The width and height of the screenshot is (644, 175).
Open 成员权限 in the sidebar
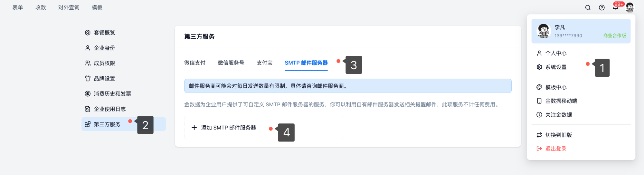pos(104,63)
